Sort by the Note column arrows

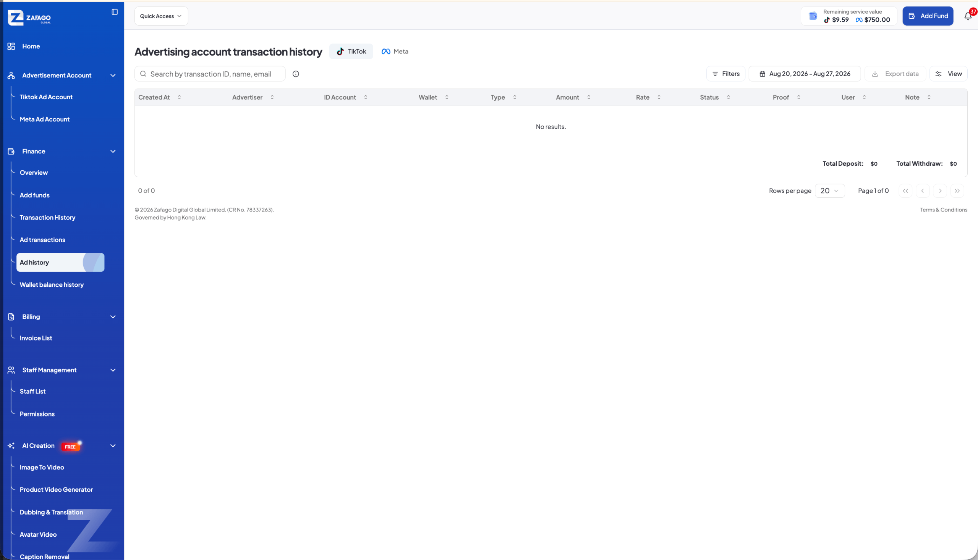click(929, 97)
